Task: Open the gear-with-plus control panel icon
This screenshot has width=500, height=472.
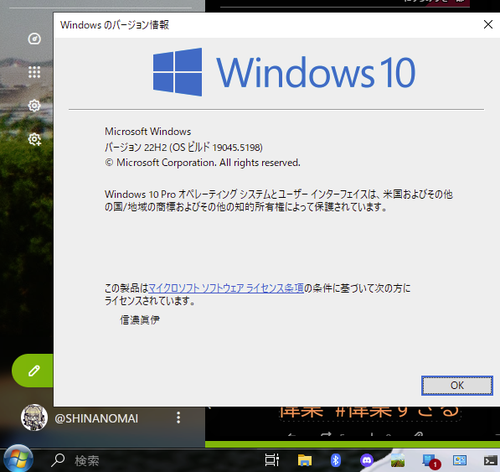Action: click(34, 139)
